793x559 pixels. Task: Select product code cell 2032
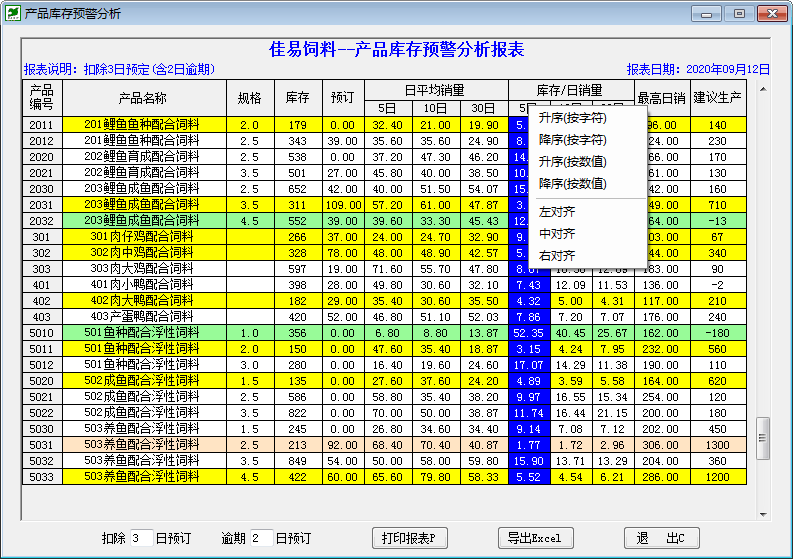pos(42,221)
